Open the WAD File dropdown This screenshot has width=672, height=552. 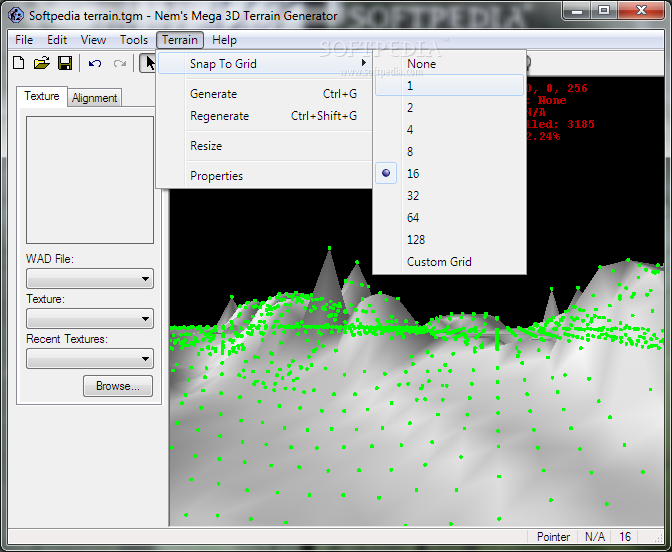(x=90, y=279)
